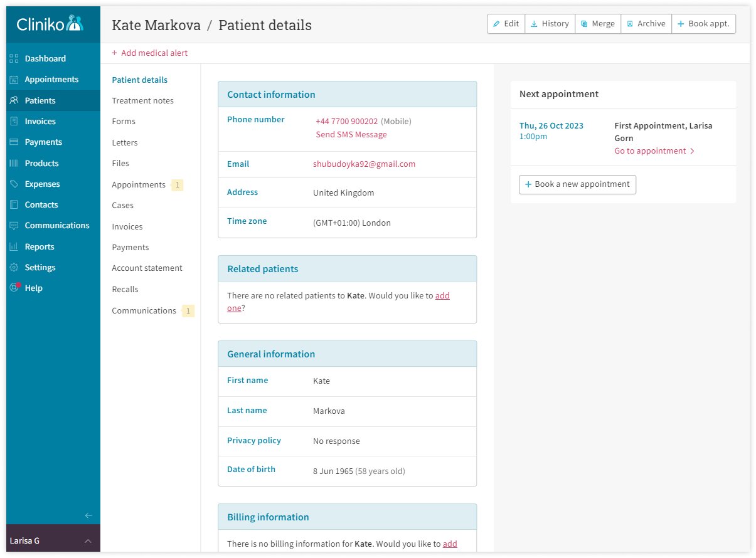Screen dimensions: 756x558
Task: Open the Treatment notes tab
Action: 142,101
